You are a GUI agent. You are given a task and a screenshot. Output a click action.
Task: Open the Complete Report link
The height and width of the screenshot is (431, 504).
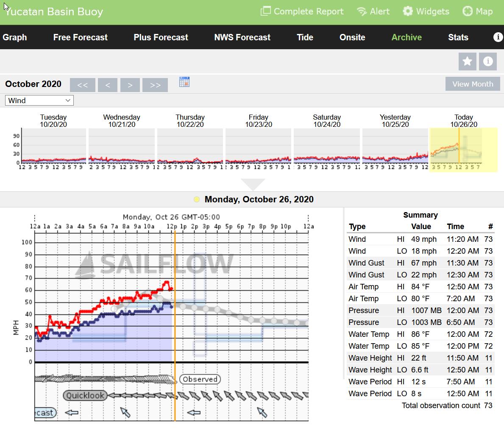point(302,11)
